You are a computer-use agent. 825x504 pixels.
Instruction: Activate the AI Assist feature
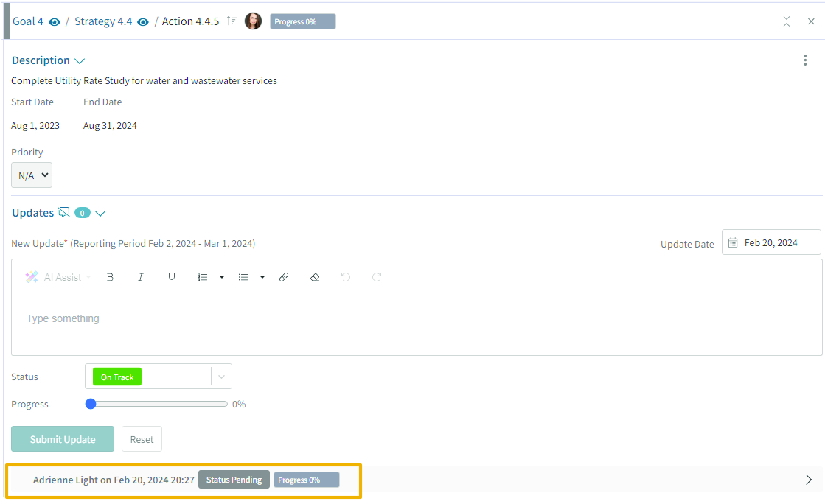tap(57, 277)
